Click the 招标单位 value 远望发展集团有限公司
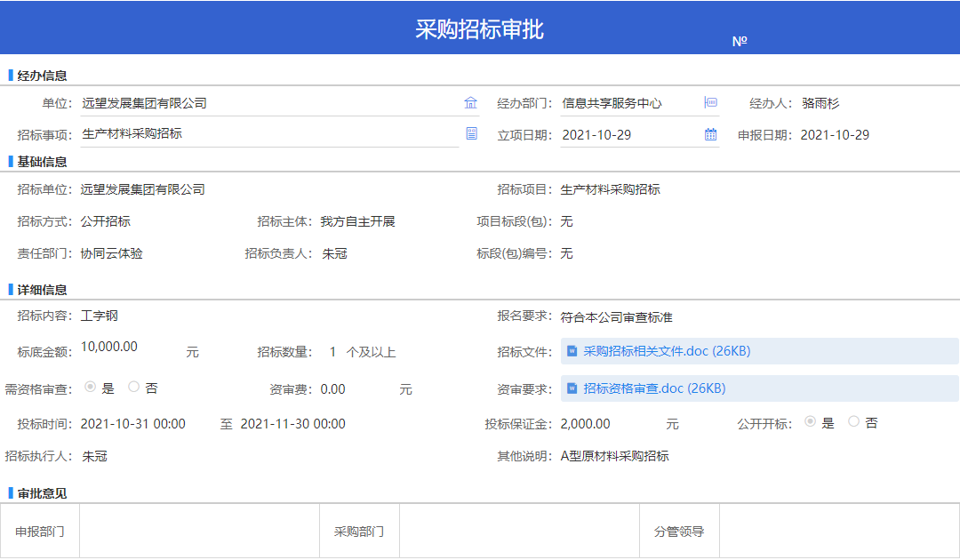This screenshot has height=560, width=960. (x=142, y=189)
